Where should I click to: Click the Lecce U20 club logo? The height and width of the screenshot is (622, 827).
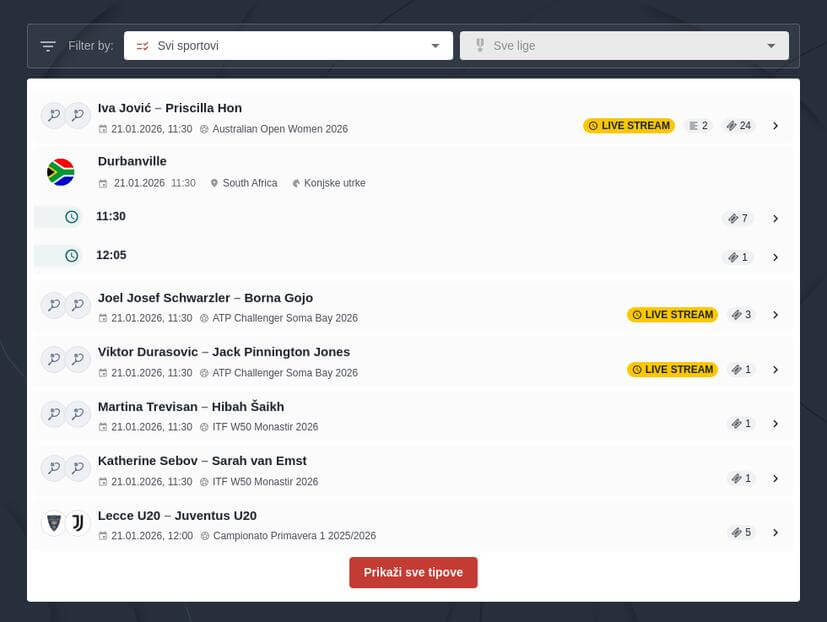coord(53,523)
